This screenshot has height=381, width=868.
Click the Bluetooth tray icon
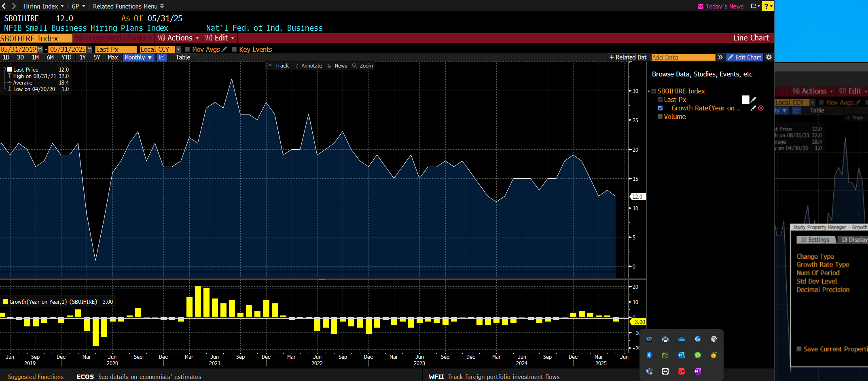pos(649,355)
